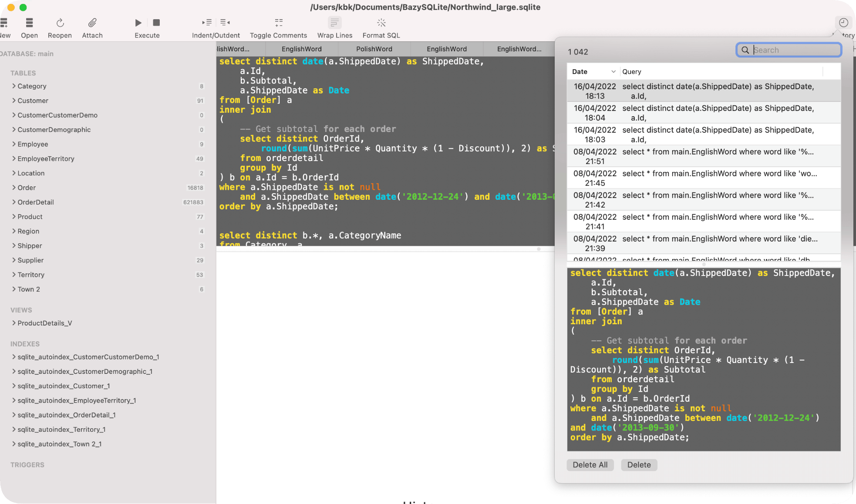
Task: Switch to the PolishWord tab
Action: [x=374, y=49]
